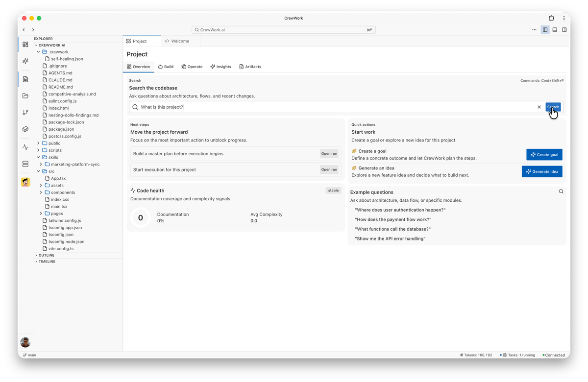Expand the scripts folder
The height and width of the screenshot is (382, 588).
39,150
